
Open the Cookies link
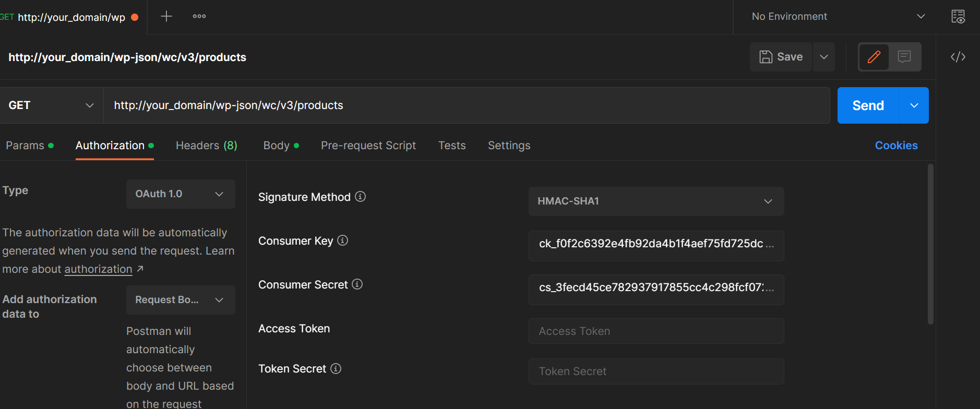point(896,146)
